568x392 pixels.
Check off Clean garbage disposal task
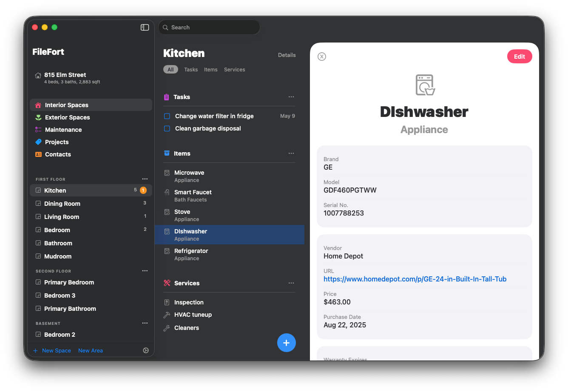click(167, 128)
